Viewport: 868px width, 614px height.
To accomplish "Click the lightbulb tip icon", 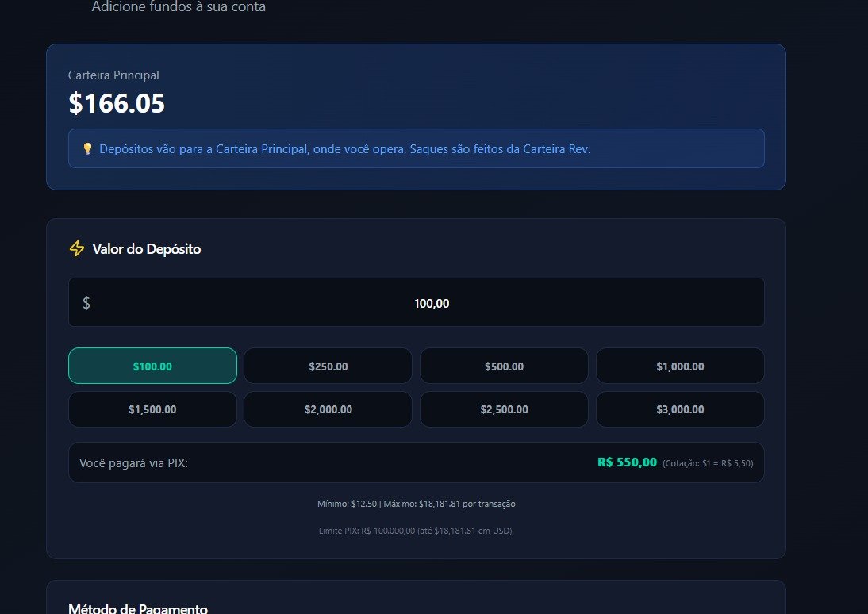I will pyautogui.click(x=87, y=148).
